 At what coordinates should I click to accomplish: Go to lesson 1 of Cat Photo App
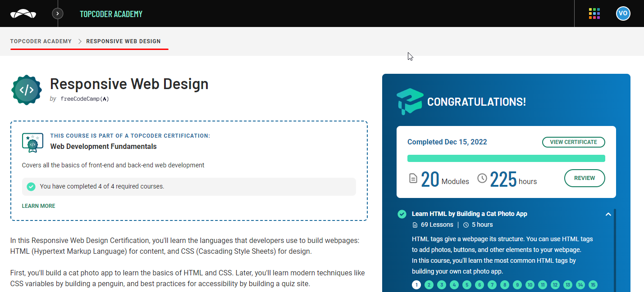[416, 285]
